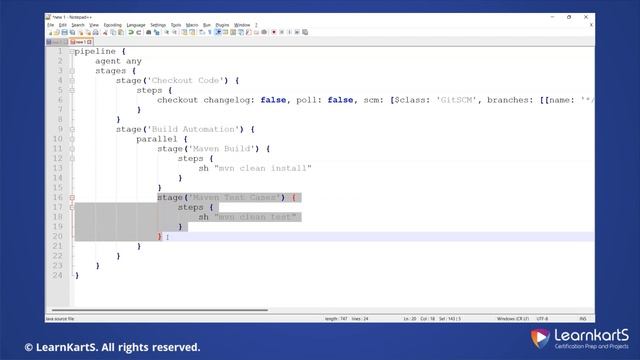Toggle the highlighted Indent Guide button
Viewport: 640px width, 360px height.
[x=218, y=32]
